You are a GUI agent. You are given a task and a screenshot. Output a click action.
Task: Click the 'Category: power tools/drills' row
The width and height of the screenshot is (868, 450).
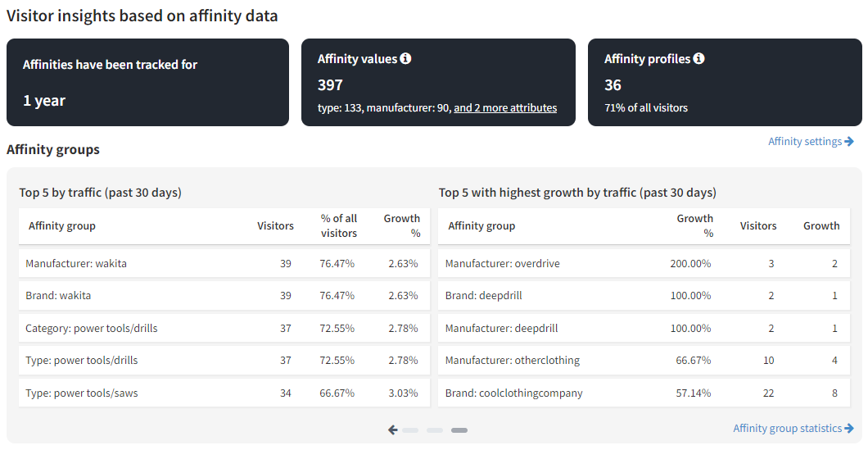224,329
